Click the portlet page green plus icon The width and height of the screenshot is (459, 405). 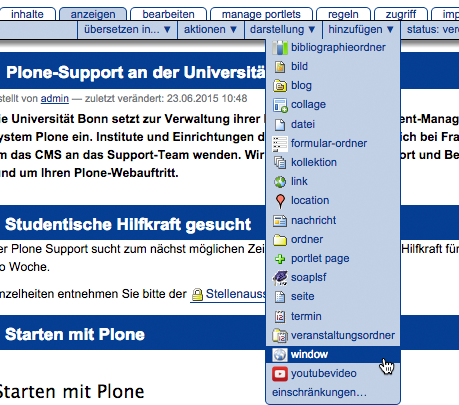[280, 259]
